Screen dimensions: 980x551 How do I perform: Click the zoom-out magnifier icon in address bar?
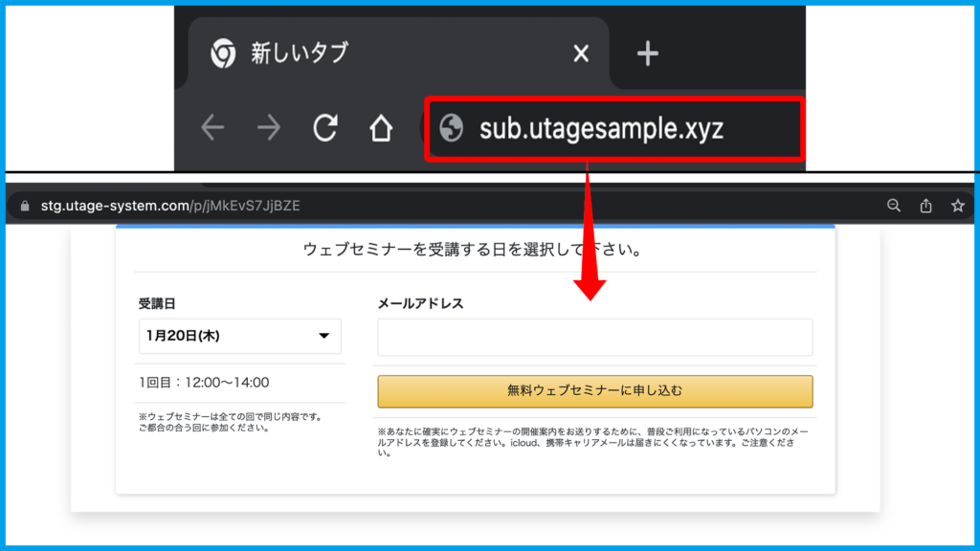click(894, 206)
